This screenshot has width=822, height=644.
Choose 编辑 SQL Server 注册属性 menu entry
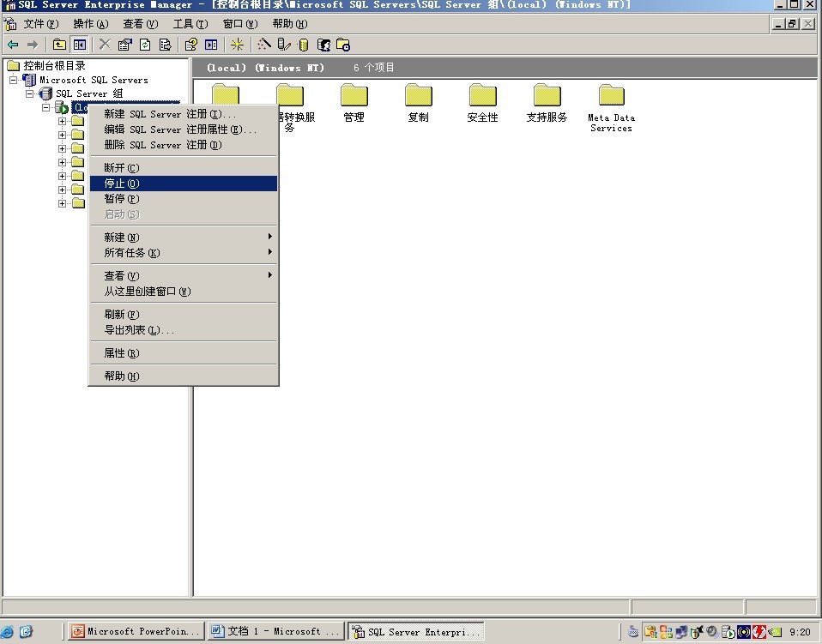[x=184, y=129]
